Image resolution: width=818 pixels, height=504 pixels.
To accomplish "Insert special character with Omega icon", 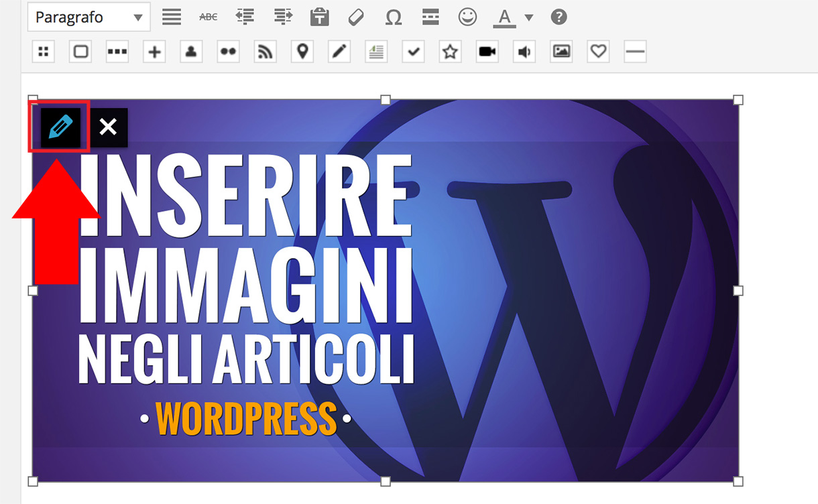I will tap(394, 17).
